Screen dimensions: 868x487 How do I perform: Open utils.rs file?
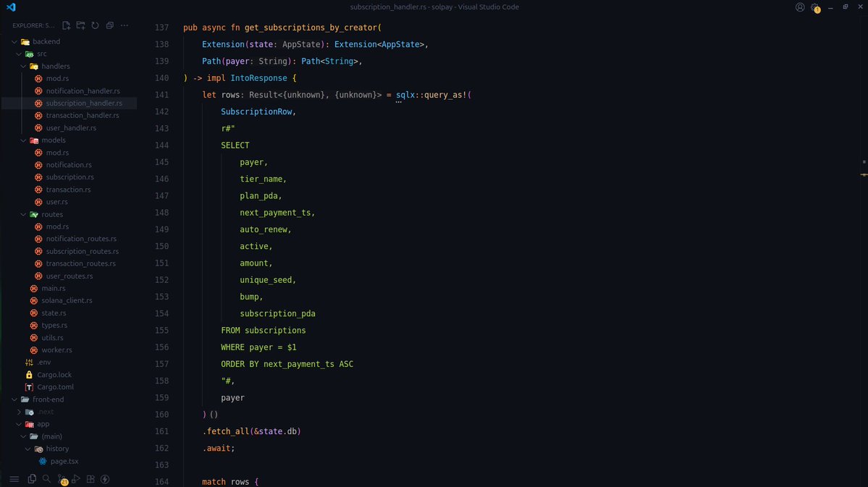[52, 338]
